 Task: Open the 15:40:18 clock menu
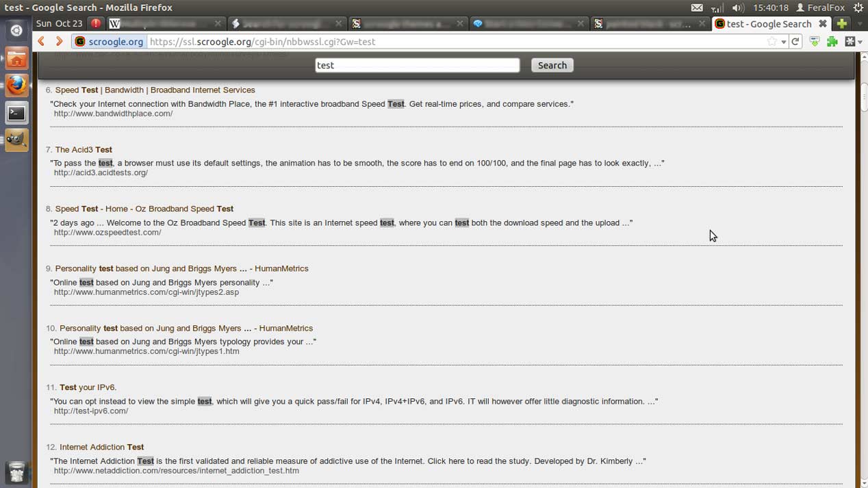click(x=770, y=8)
